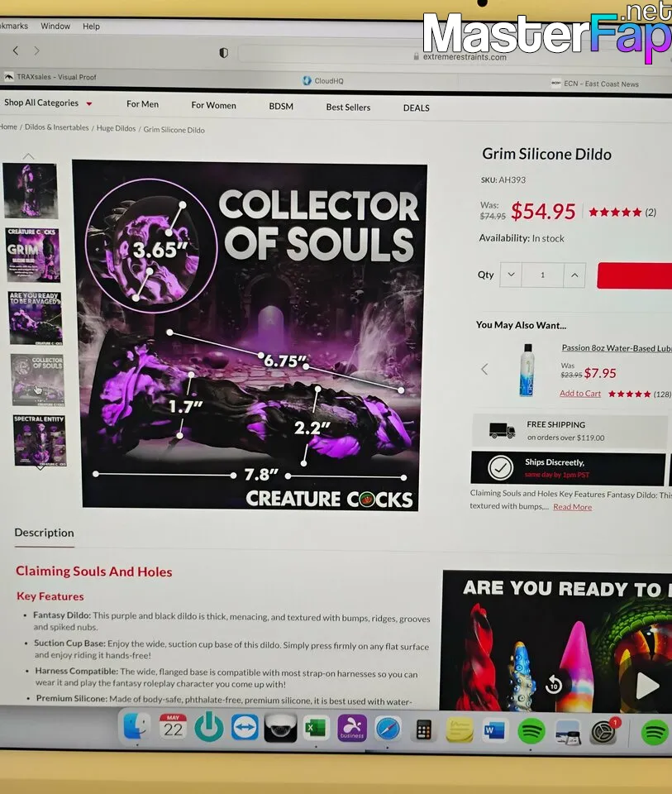
Task: Open the Description tab
Action: tap(44, 533)
